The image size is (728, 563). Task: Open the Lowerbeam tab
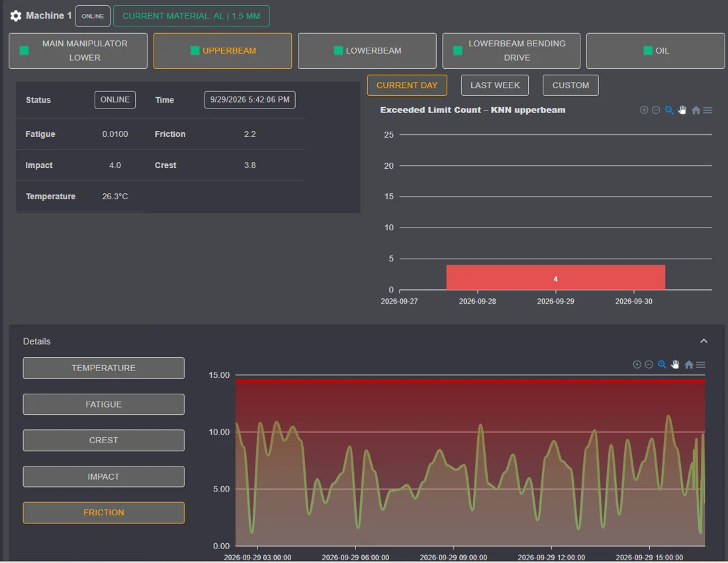367,50
